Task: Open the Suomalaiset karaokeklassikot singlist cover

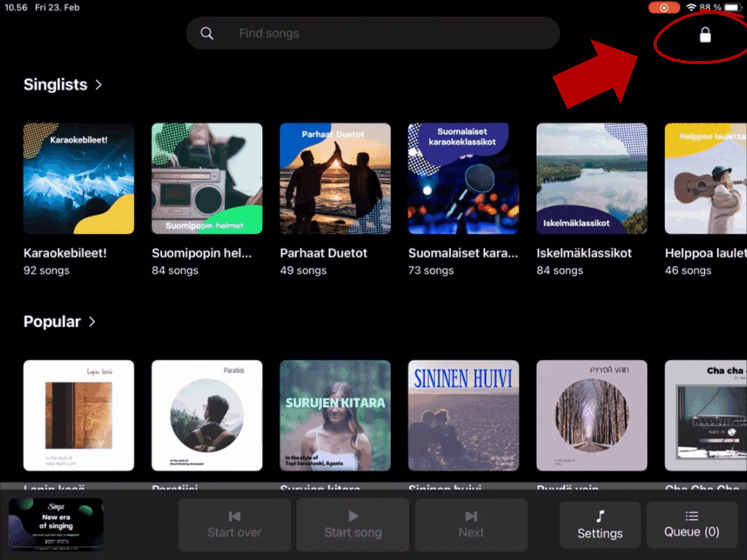Action: pos(463,178)
